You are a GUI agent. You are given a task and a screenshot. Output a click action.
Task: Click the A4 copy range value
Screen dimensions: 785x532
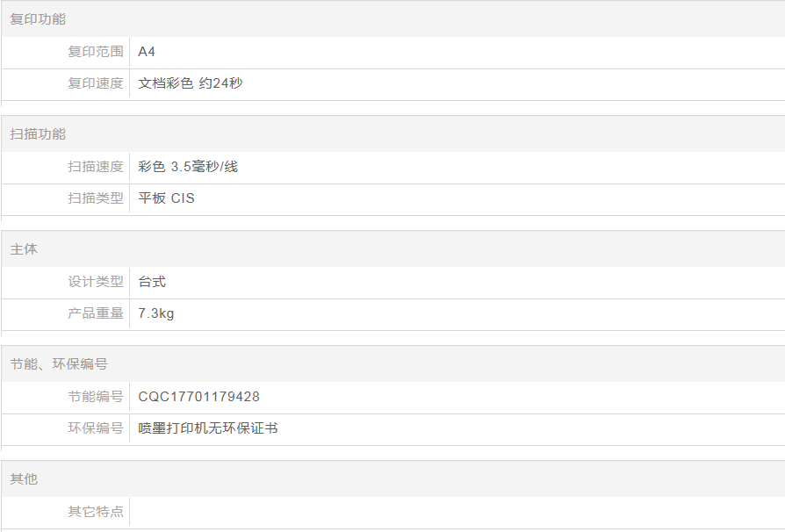tap(147, 52)
